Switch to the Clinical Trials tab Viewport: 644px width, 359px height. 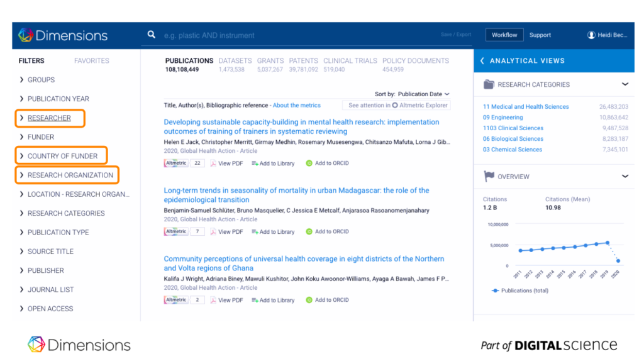pyautogui.click(x=350, y=61)
